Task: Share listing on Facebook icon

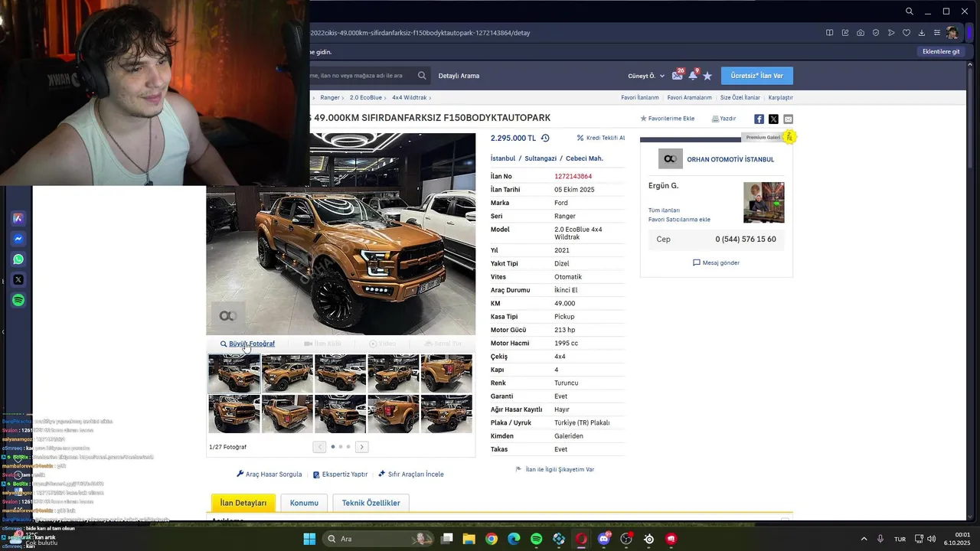Action: pos(759,119)
